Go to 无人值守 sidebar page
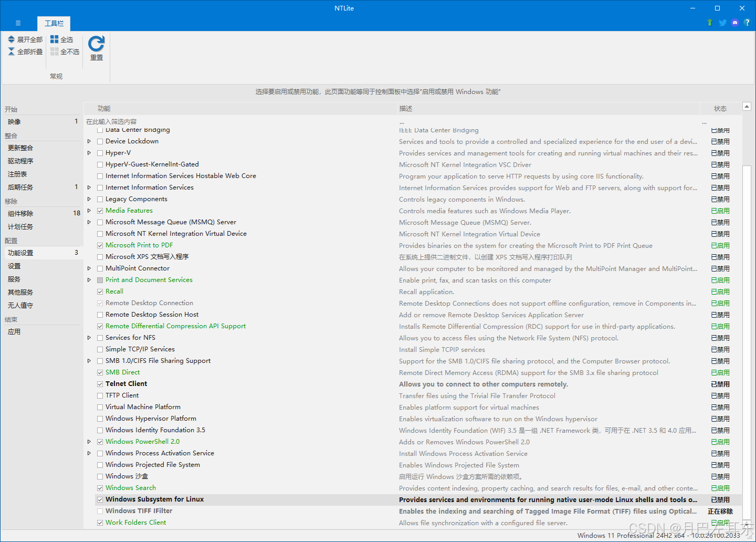Viewport: 756px width, 542px height. pos(42,305)
